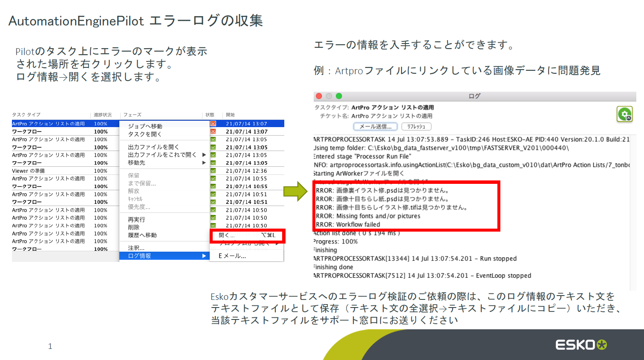The width and height of the screenshot is (644, 360).
Task: Click the greyed-out まで保留... menu entry
Action: [x=142, y=183]
